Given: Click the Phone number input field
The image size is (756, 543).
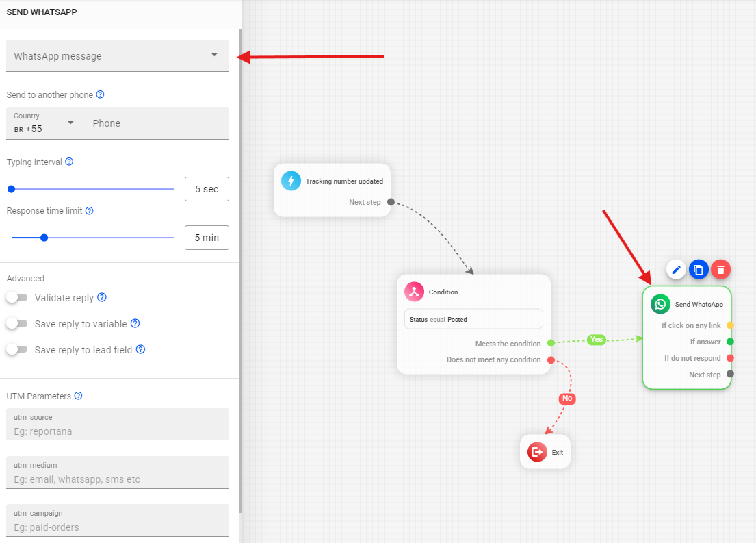Looking at the screenshot, I should pyautogui.click(x=157, y=123).
